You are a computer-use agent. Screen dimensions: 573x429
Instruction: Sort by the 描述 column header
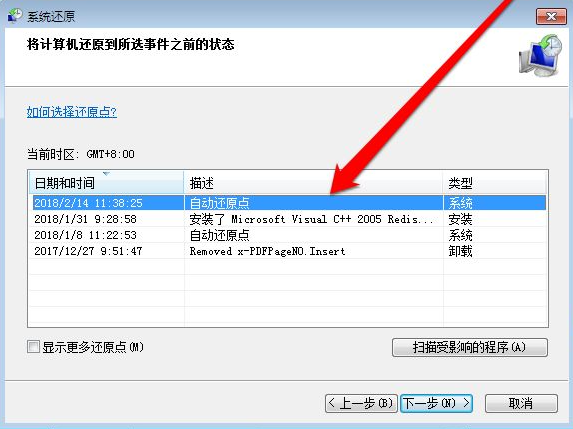[313, 182]
